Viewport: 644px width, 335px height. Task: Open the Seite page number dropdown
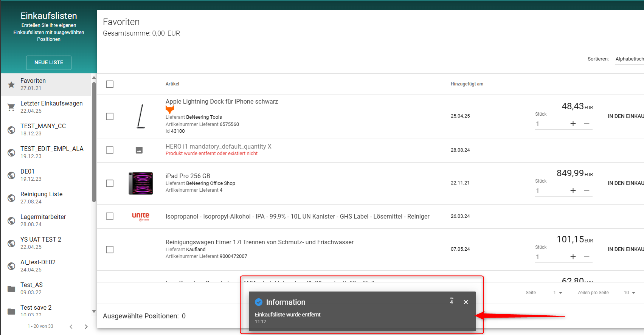coord(558,293)
